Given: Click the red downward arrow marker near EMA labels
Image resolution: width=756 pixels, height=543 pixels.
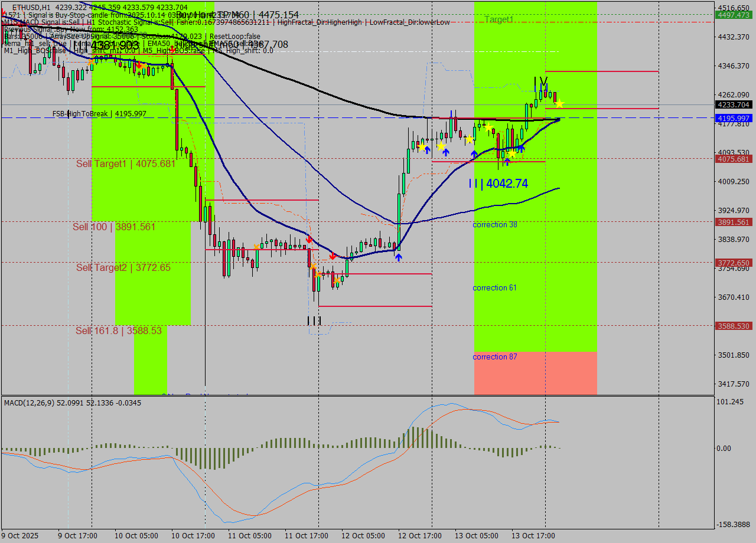Looking at the screenshot, I should [x=172, y=49].
